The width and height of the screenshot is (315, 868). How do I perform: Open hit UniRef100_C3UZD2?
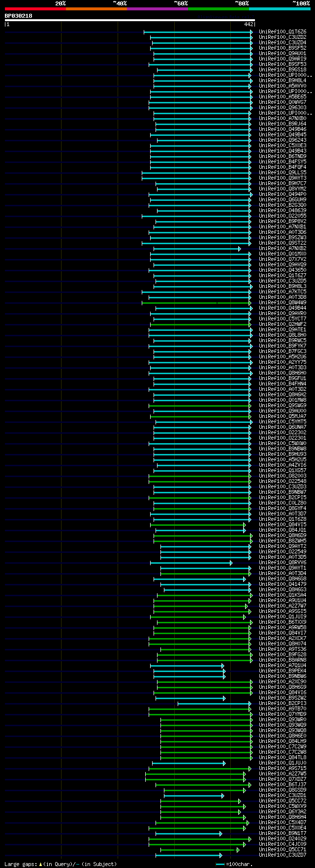point(283,37)
